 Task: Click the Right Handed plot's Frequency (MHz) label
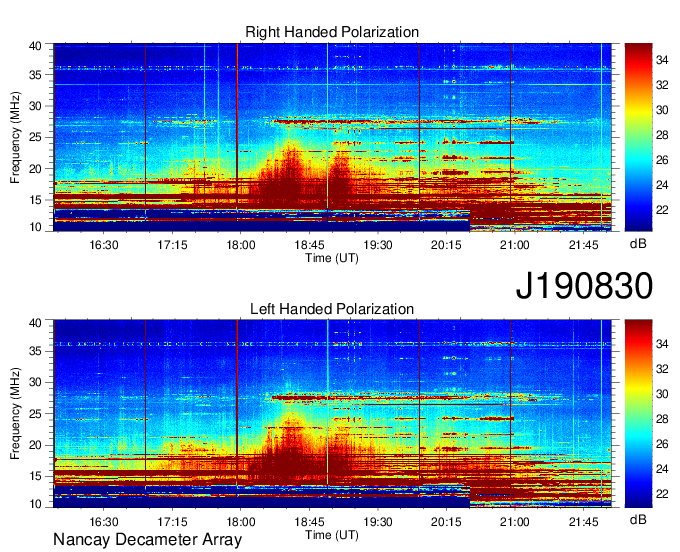click(x=15, y=137)
